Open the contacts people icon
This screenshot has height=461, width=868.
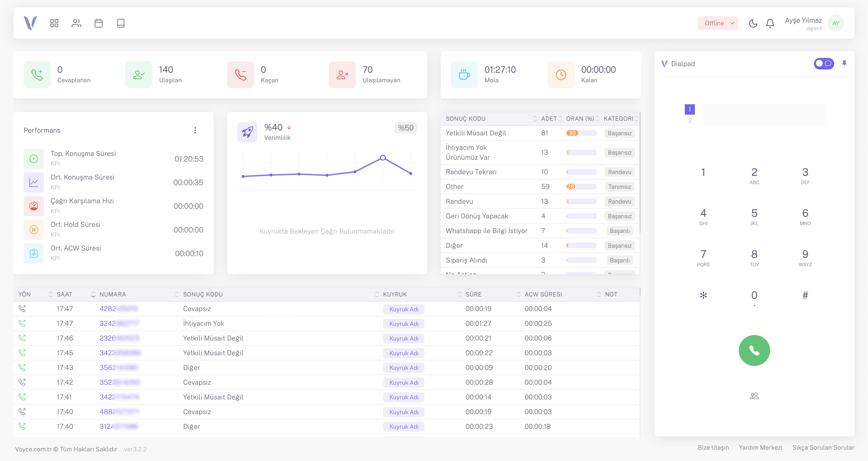tap(76, 23)
